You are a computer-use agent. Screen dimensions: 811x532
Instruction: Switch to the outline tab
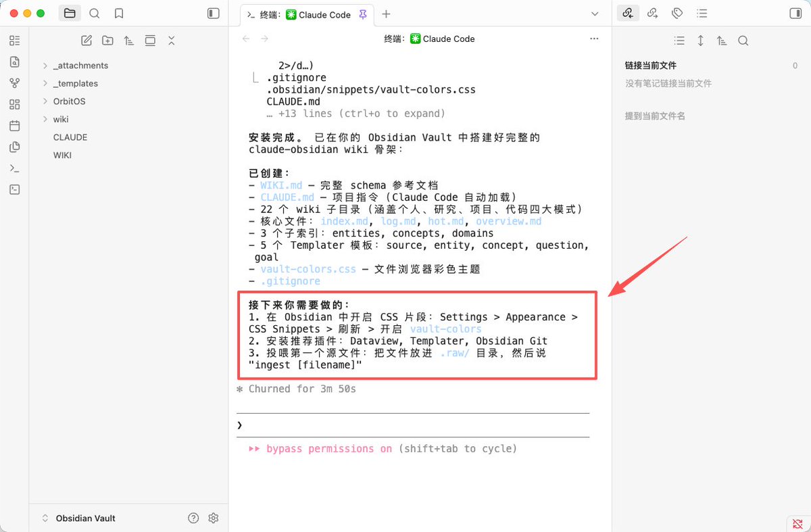click(702, 14)
